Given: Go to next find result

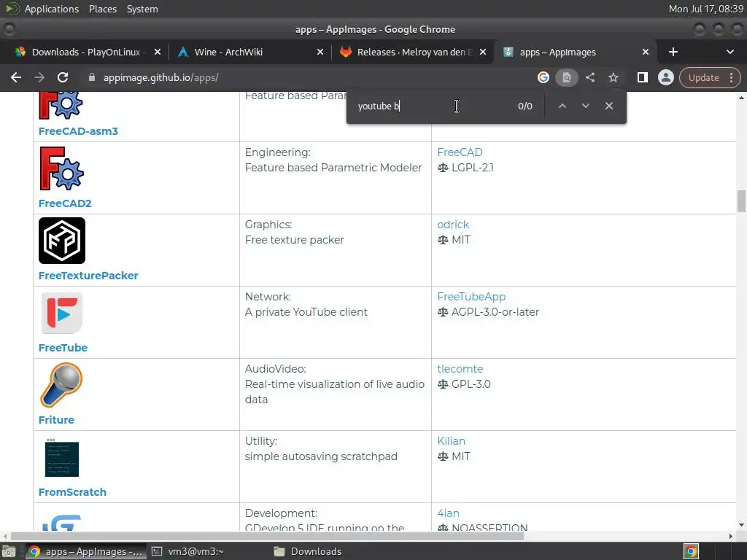Looking at the screenshot, I should (586, 106).
